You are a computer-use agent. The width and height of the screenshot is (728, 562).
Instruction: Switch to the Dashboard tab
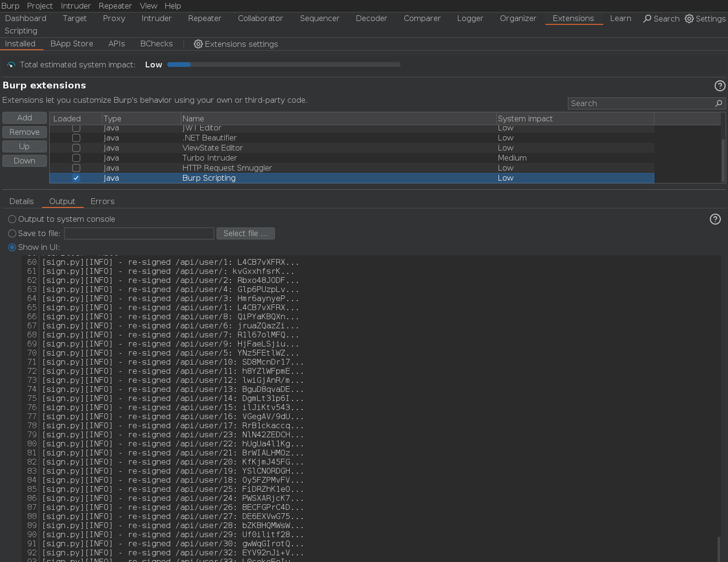26,19
